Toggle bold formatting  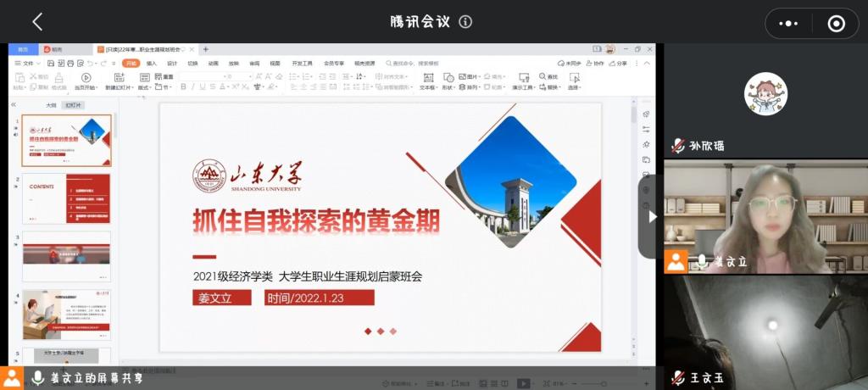184,87
